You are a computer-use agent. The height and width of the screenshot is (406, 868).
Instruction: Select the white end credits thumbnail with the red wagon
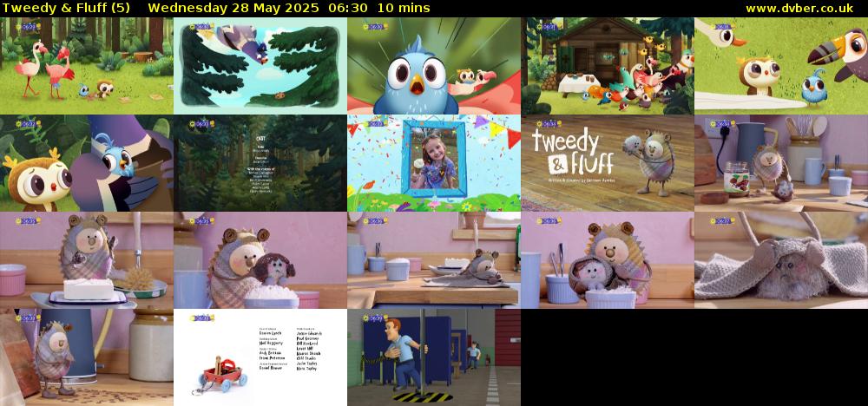[260, 357]
